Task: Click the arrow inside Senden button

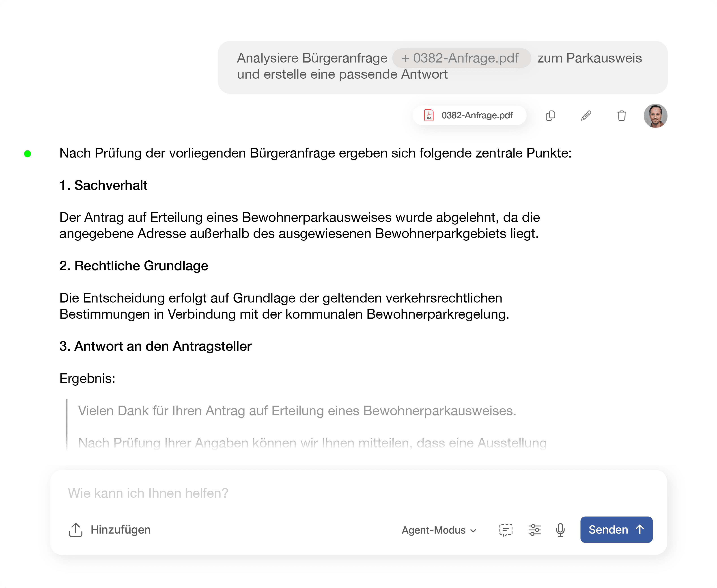Action: [640, 529]
